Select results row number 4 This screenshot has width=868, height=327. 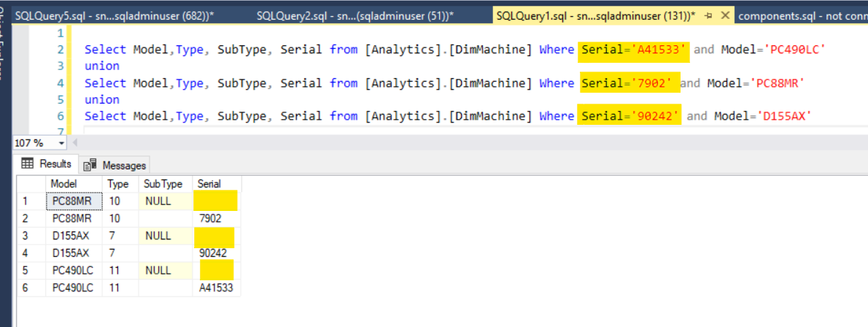point(31,253)
